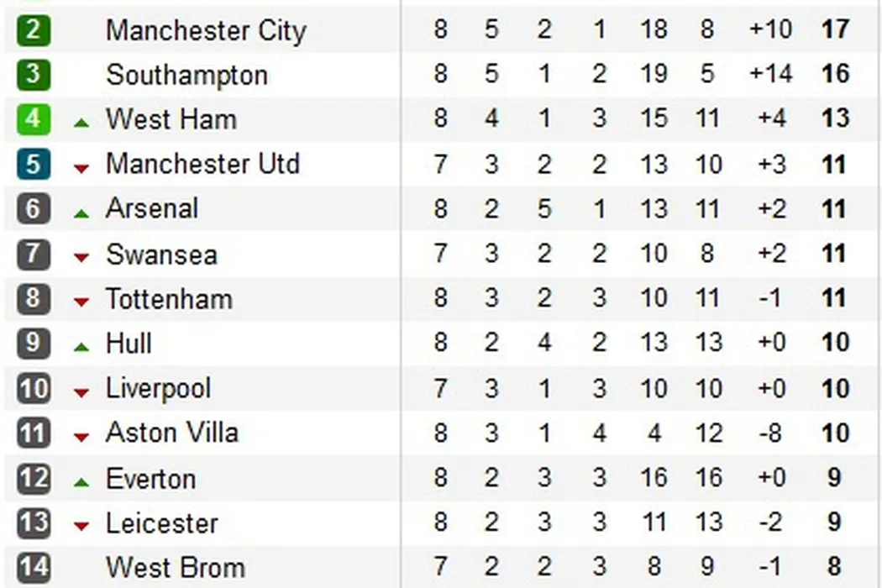Click the light green position 4 badge
The height and width of the screenshot is (588, 882).
[33, 118]
